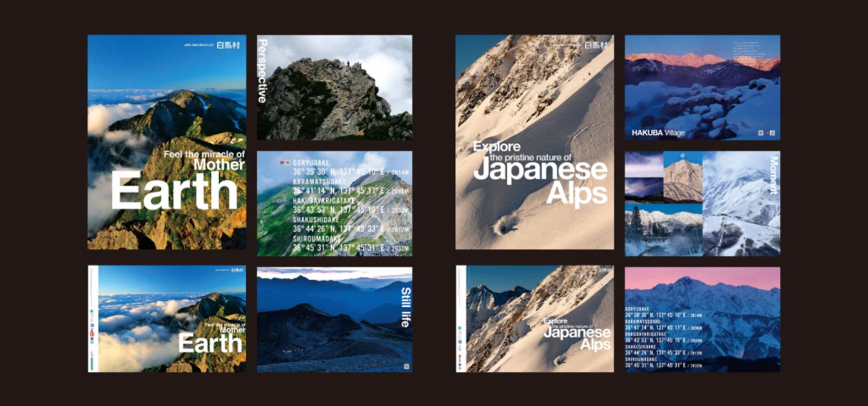The height and width of the screenshot is (406, 868).
Task: Click the snowy trees photo in the Moment collage
Action: tap(663, 231)
